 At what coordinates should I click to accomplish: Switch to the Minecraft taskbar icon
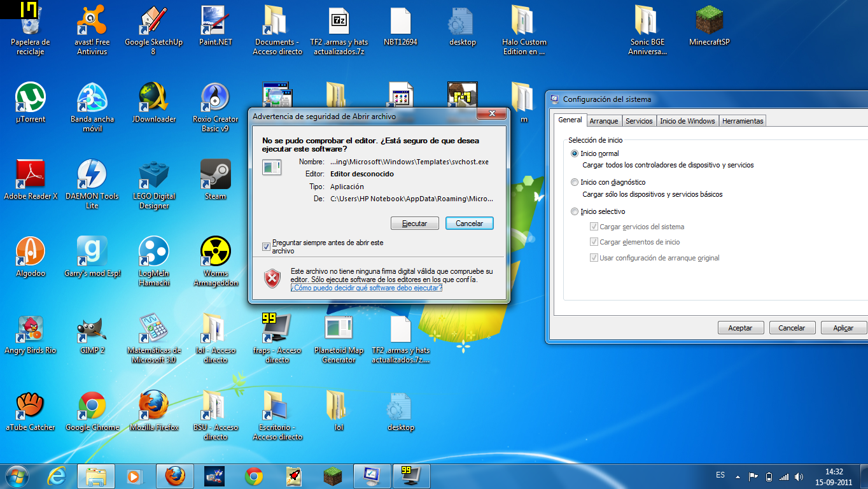(x=332, y=476)
